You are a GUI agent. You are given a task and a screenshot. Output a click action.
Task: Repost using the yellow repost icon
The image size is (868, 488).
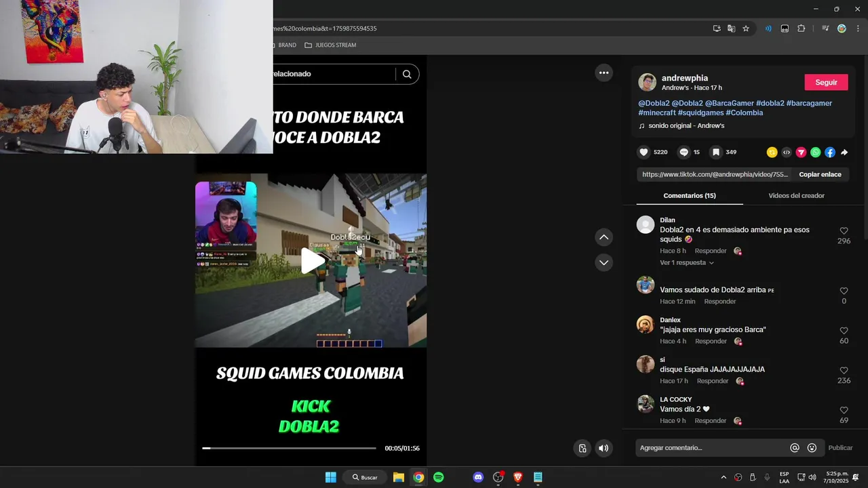[x=772, y=152]
